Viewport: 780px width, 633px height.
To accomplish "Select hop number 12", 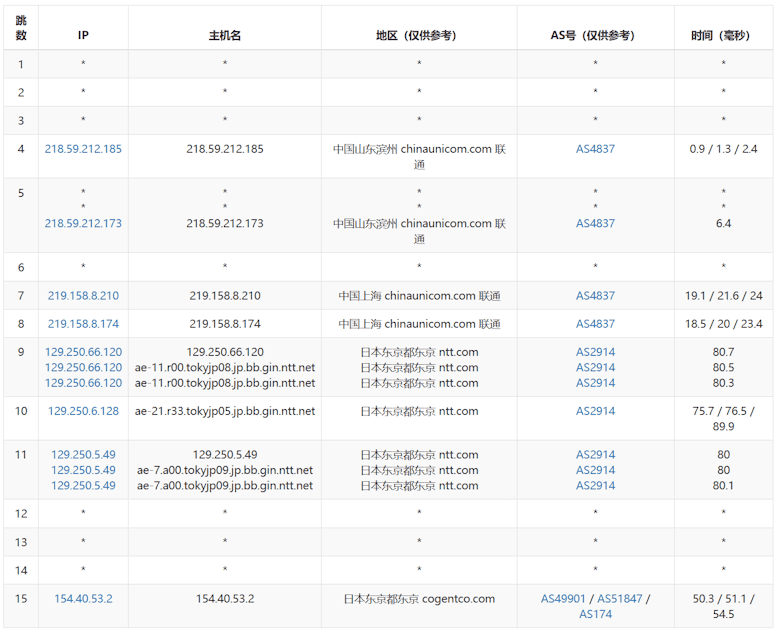I will pyautogui.click(x=21, y=514).
